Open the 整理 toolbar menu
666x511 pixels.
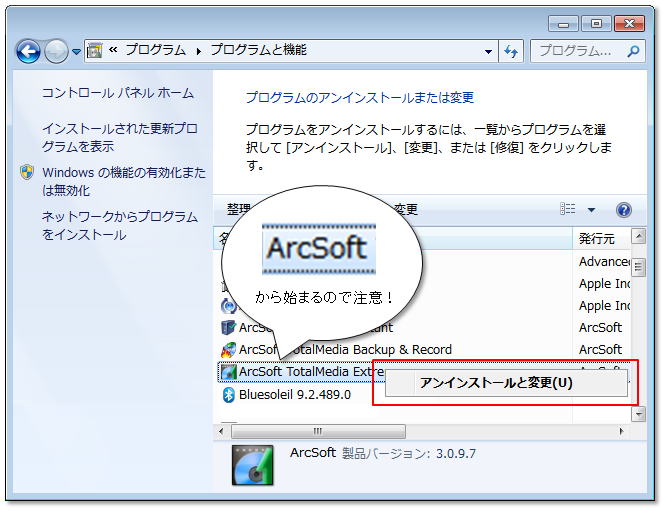239,209
